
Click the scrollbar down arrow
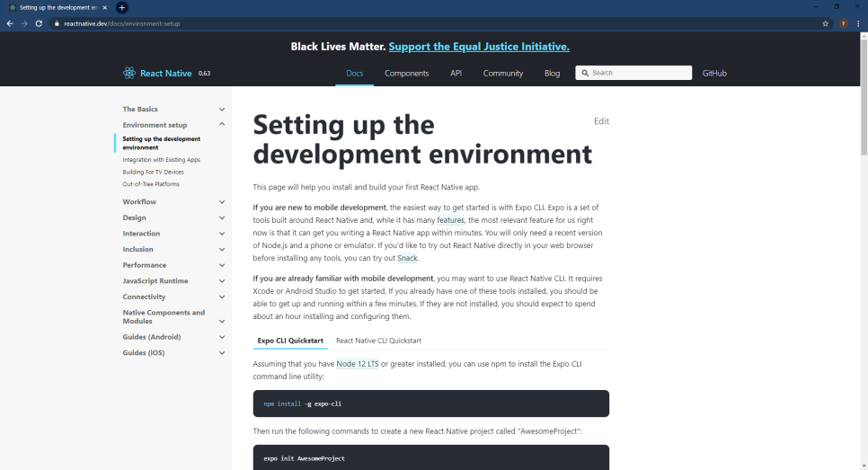click(864, 466)
